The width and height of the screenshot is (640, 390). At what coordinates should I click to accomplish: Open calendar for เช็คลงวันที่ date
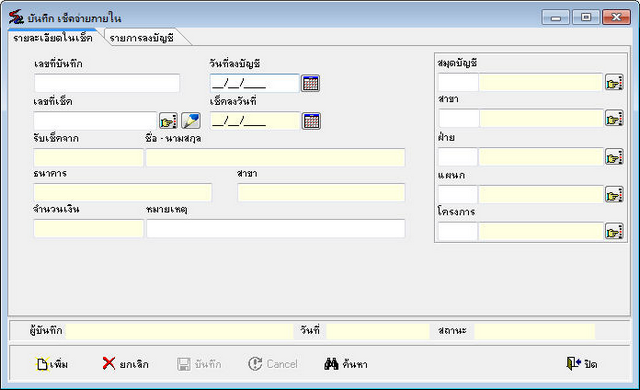click(x=311, y=121)
